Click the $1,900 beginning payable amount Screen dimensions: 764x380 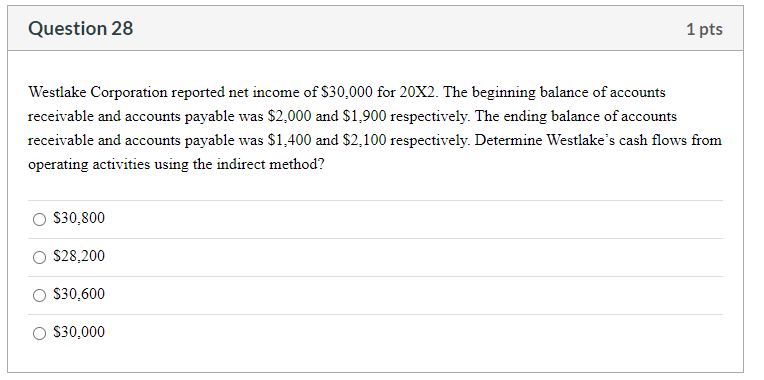(x=365, y=117)
